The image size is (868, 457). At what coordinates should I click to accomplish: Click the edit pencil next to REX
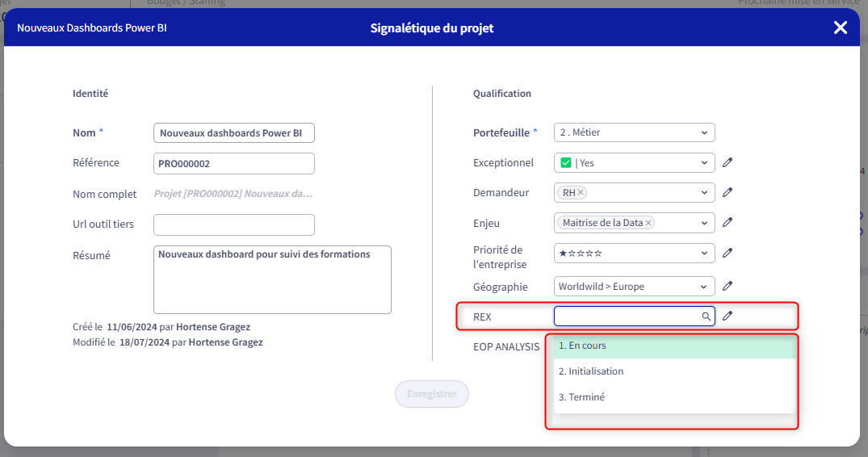(728, 316)
